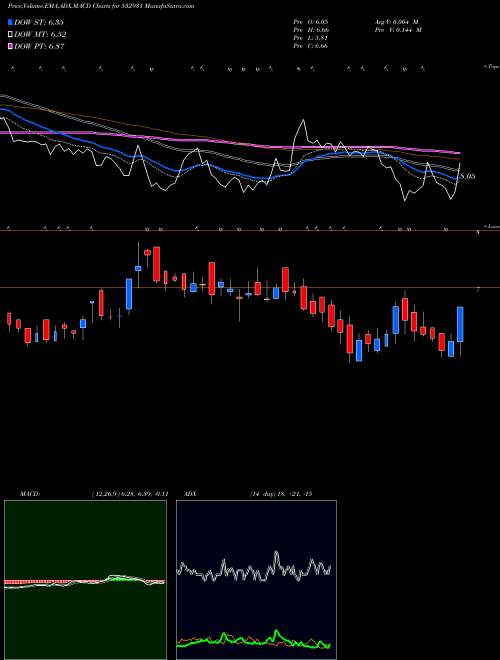Click the last blue candlestick on the right
500x660 pixels.
(x=460, y=324)
